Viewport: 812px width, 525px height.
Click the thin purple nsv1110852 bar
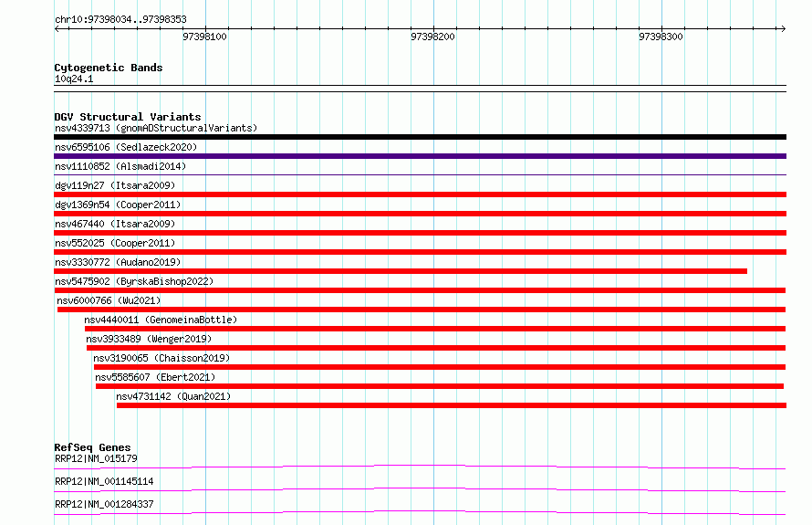[420, 174]
